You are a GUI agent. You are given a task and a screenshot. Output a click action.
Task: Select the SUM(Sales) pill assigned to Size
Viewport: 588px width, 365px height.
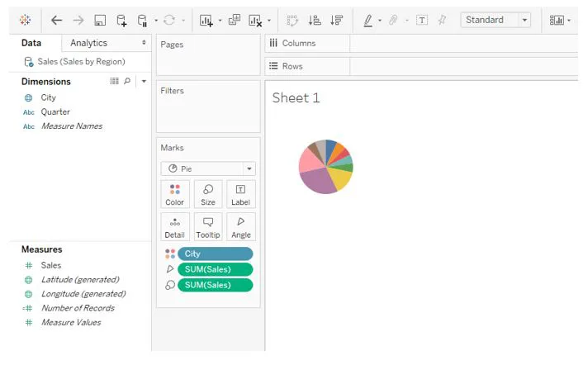pyautogui.click(x=216, y=285)
